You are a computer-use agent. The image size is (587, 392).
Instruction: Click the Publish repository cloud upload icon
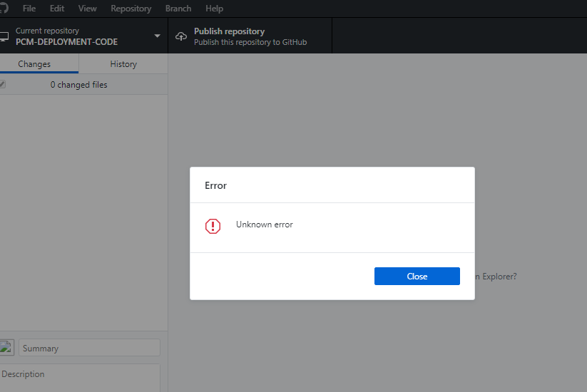point(181,36)
